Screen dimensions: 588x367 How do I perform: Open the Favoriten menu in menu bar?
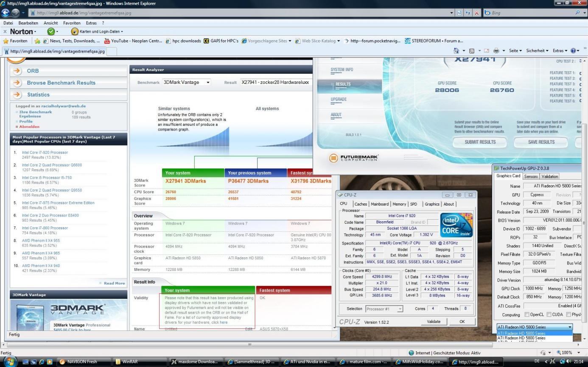(x=72, y=23)
